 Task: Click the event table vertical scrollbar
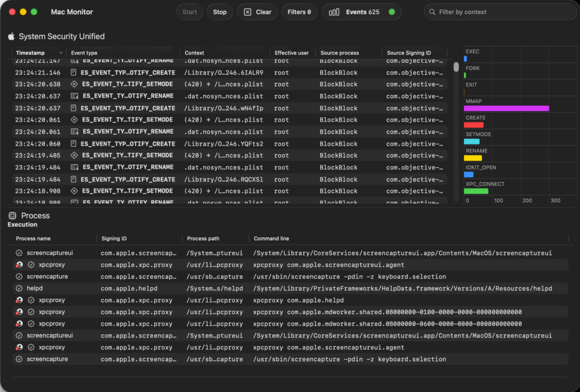coord(456,67)
